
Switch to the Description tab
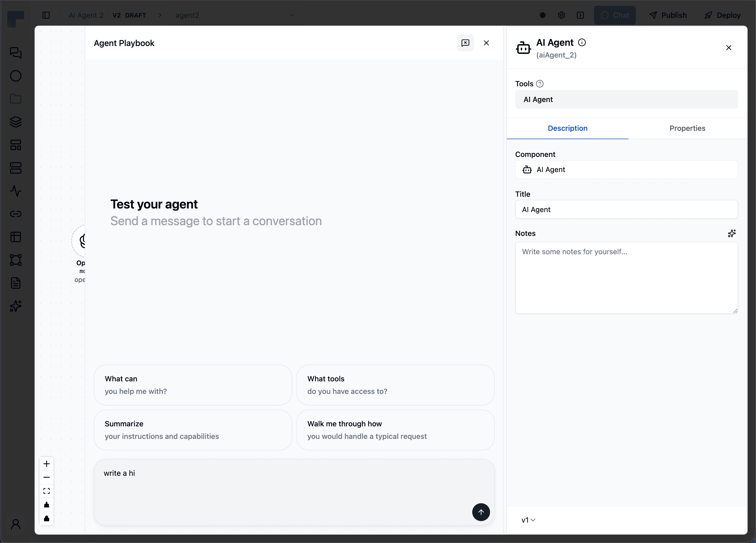coord(567,128)
